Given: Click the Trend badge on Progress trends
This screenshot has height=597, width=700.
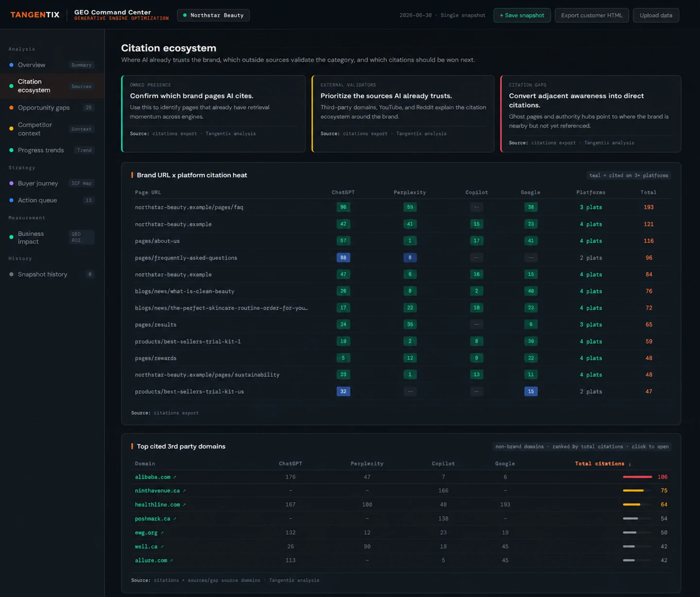Looking at the screenshot, I should (x=84, y=150).
